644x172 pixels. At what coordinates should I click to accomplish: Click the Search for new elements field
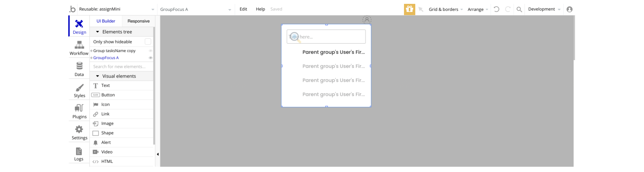tap(121, 67)
